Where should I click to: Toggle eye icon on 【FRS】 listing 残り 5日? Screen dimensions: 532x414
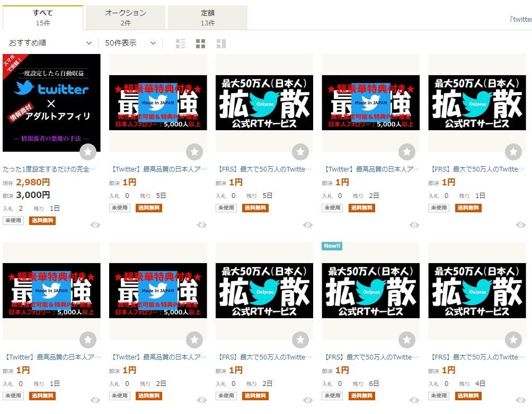pyautogui.click(x=308, y=225)
